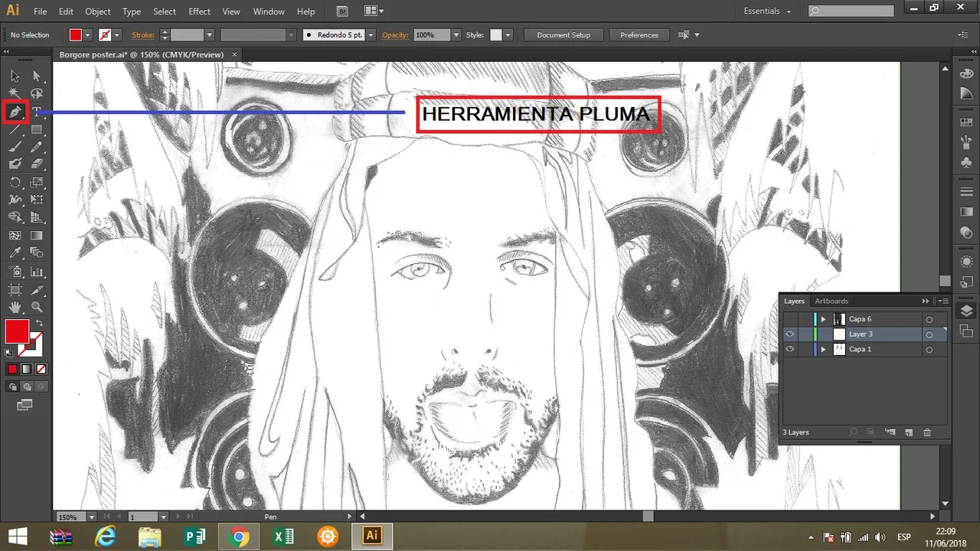Select the Rotate tool
The width and height of the screenshot is (980, 551).
click(15, 182)
